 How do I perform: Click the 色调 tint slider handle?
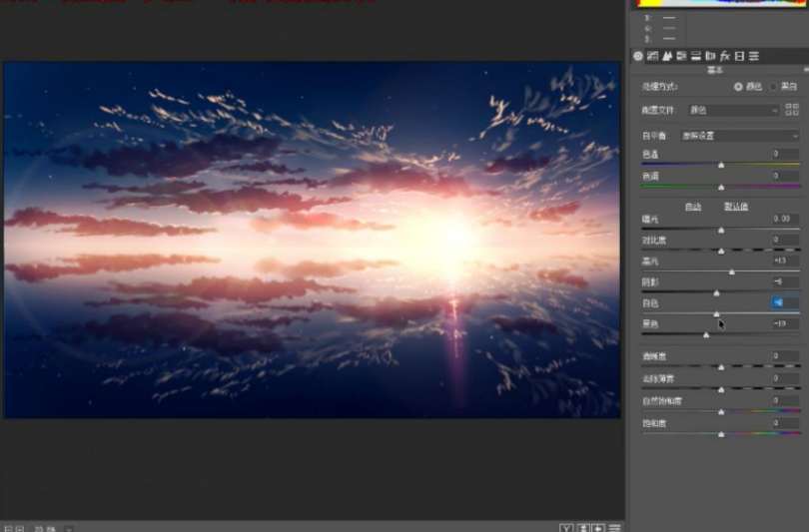721,187
